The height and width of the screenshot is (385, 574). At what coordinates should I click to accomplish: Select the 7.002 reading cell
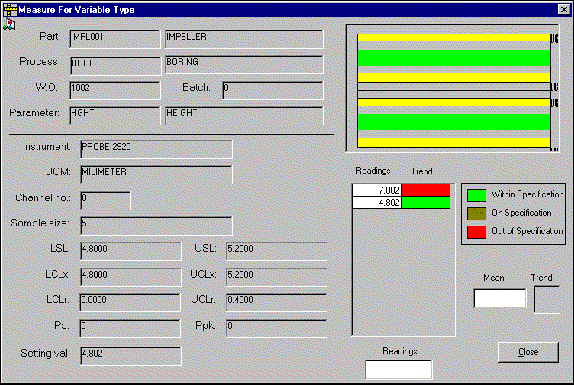(x=377, y=190)
